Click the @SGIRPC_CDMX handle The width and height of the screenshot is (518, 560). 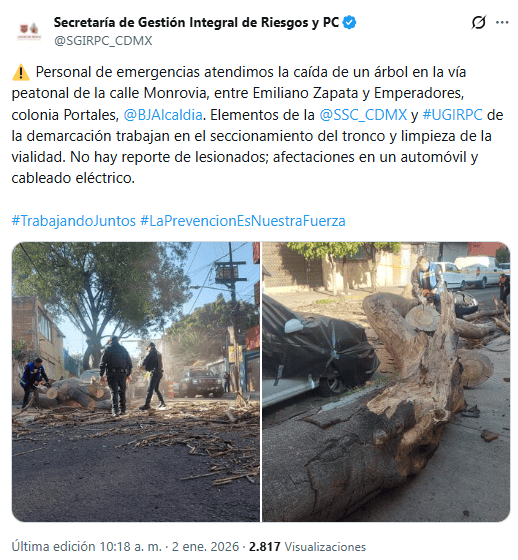[103, 41]
